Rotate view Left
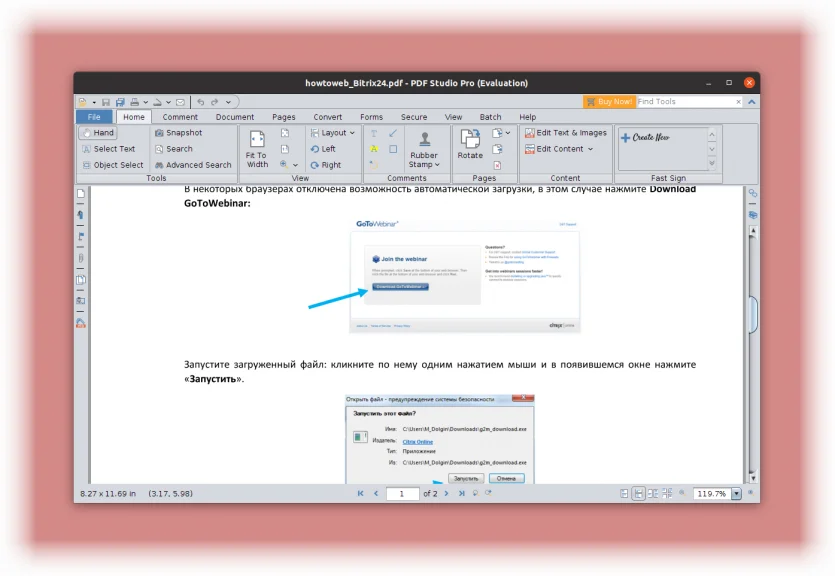 pos(323,149)
